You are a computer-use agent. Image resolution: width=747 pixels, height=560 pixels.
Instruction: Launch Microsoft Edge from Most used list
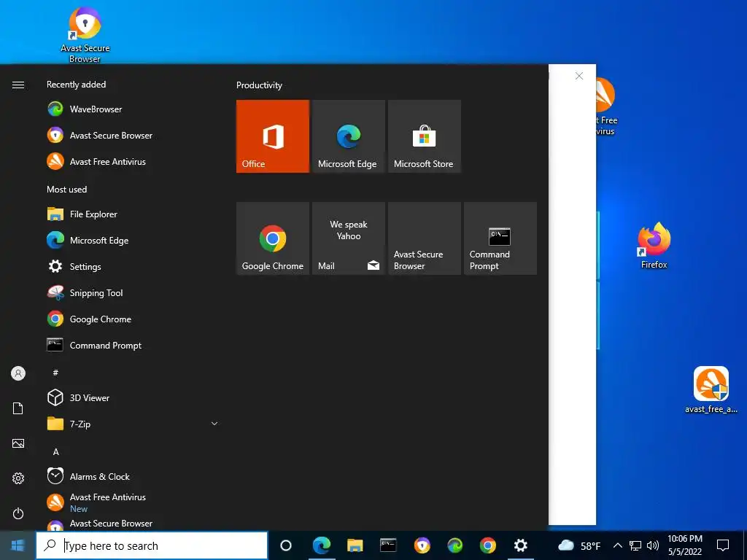(132, 241)
